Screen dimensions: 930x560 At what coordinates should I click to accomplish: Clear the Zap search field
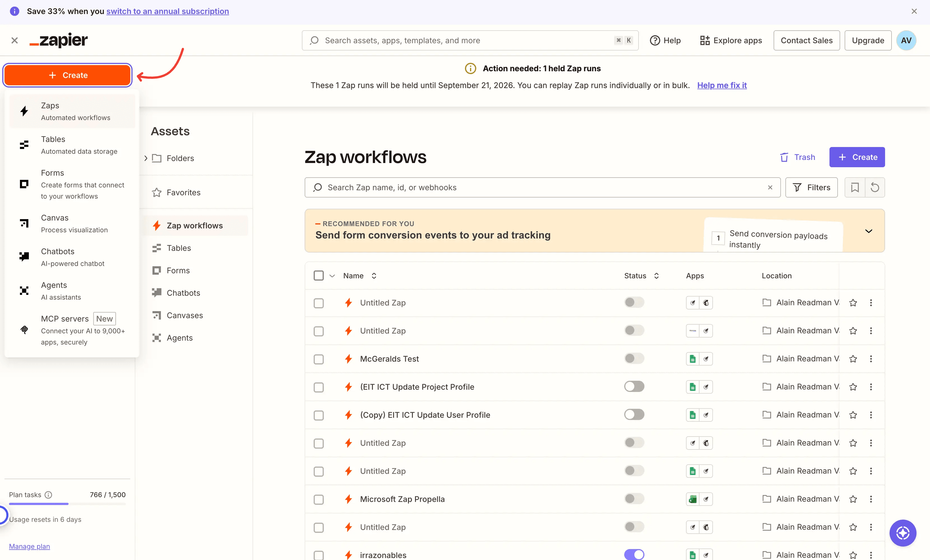[x=770, y=187]
